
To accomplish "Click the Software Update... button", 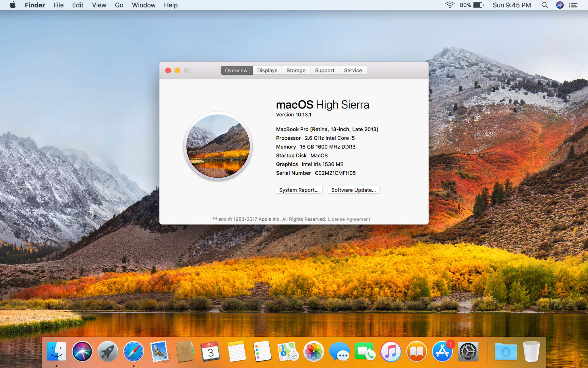I will tap(353, 190).
